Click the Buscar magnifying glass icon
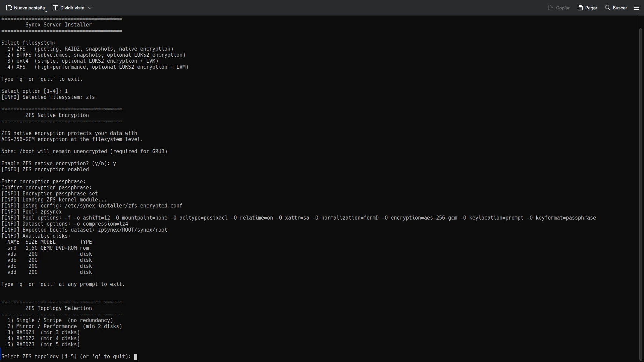The image size is (644, 362). click(x=607, y=8)
